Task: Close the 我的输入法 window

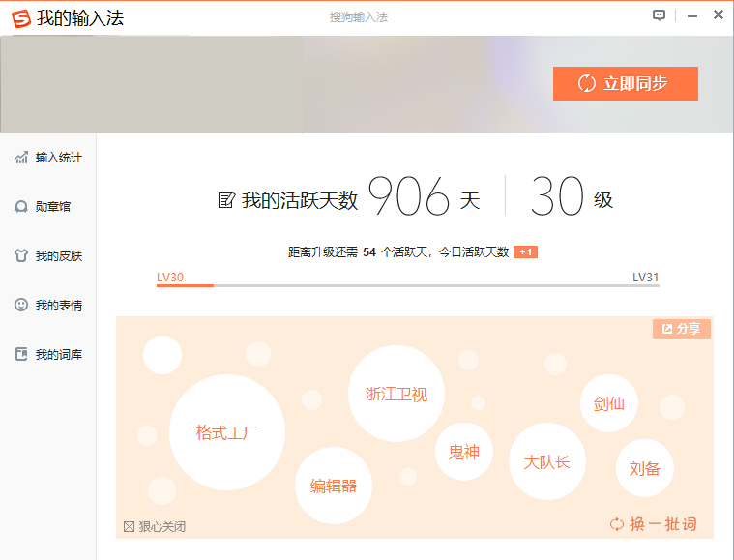Action: (x=719, y=15)
